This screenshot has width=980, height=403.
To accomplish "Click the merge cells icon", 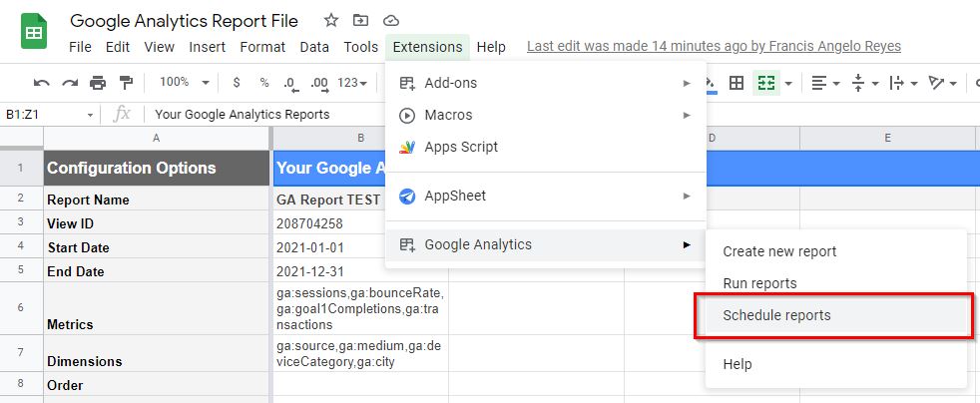I will (x=766, y=83).
